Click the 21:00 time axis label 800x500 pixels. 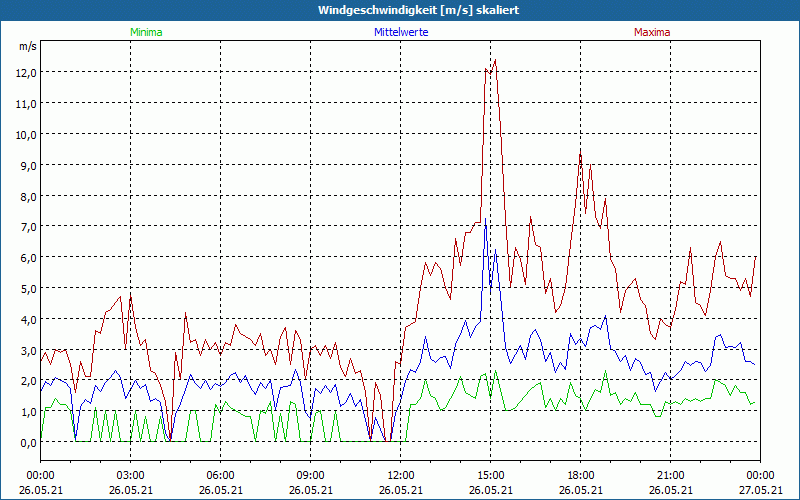point(670,475)
